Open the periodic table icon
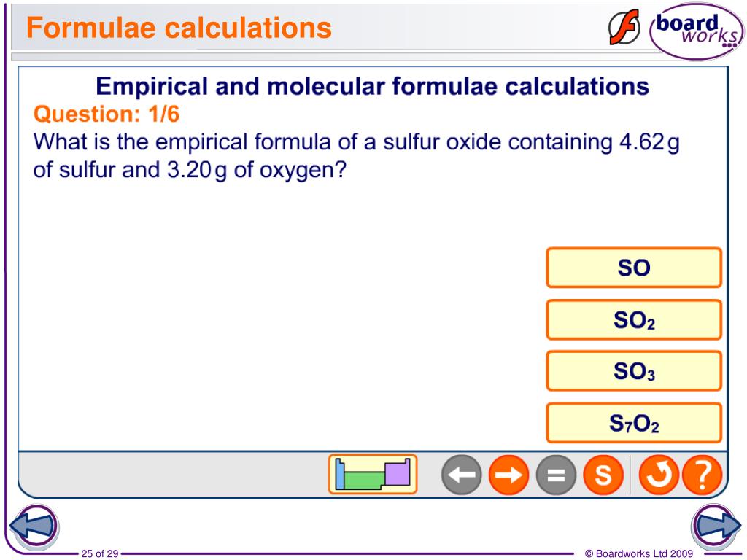 pyautogui.click(x=373, y=474)
